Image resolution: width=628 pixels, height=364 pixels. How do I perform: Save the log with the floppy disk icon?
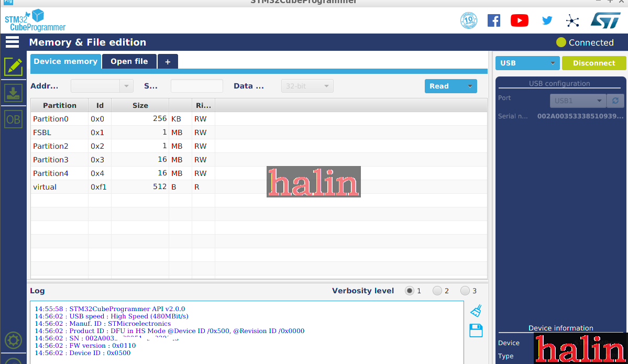pos(476,330)
